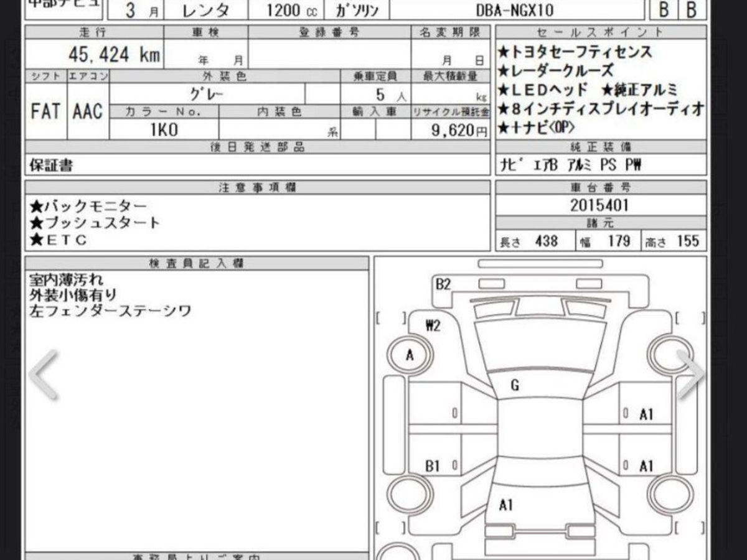Image resolution: width=747 pixels, height=560 pixels.
Task: Click the FAT shift type cell
Action: click(x=45, y=111)
